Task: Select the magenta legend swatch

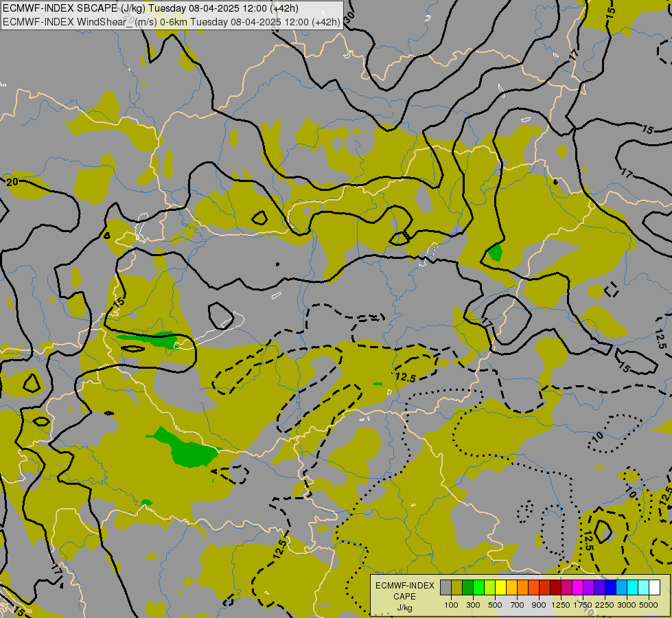Action: pyautogui.click(x=578, y=587)
